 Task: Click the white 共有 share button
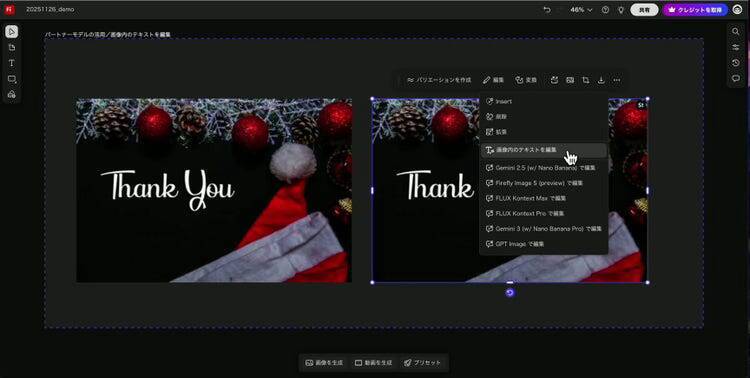644,10
